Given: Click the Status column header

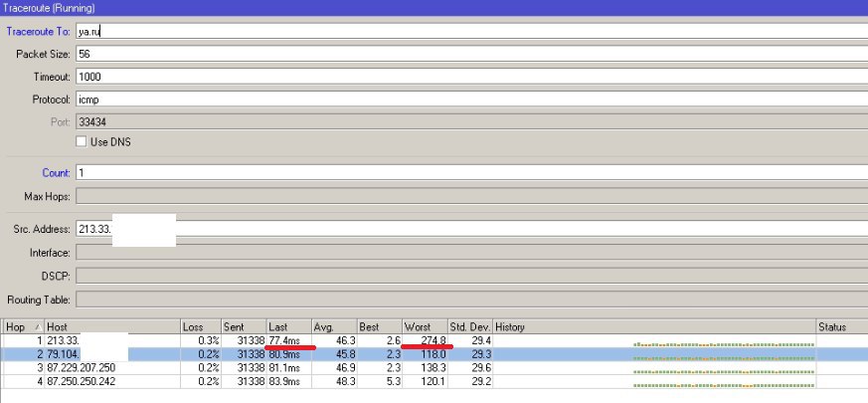Looking at the screenshot, I should 842,326.
